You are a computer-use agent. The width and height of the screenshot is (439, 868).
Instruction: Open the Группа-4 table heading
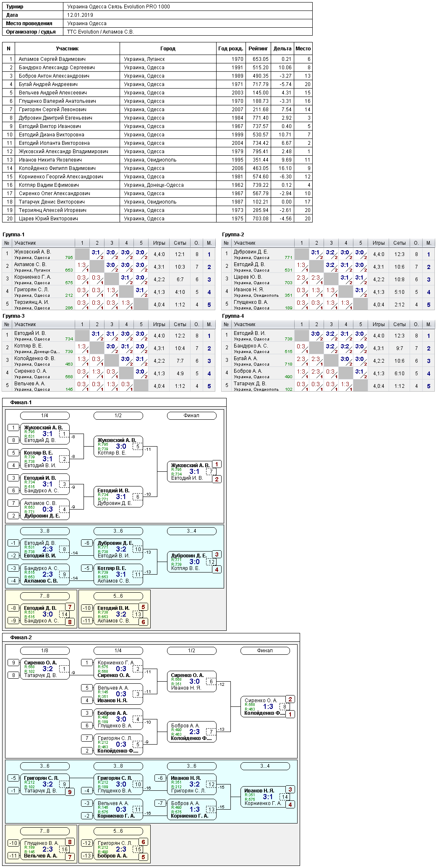tap(233, 316)
